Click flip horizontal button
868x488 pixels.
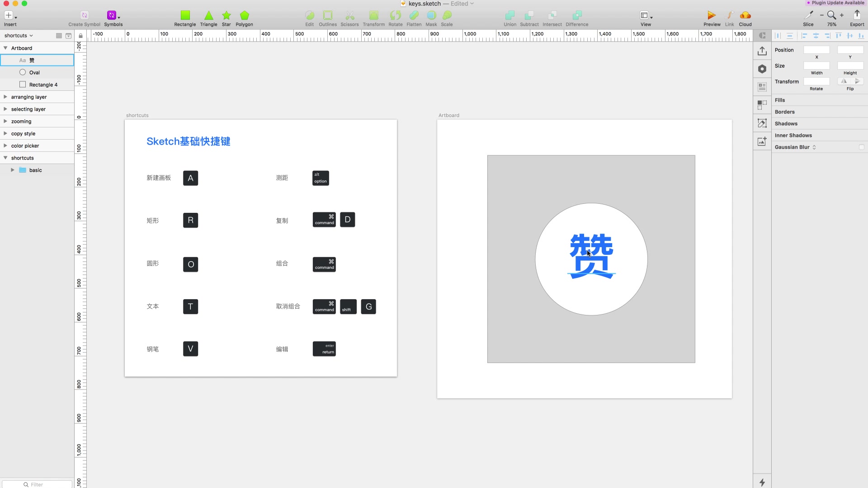click(x=844, y=81)
